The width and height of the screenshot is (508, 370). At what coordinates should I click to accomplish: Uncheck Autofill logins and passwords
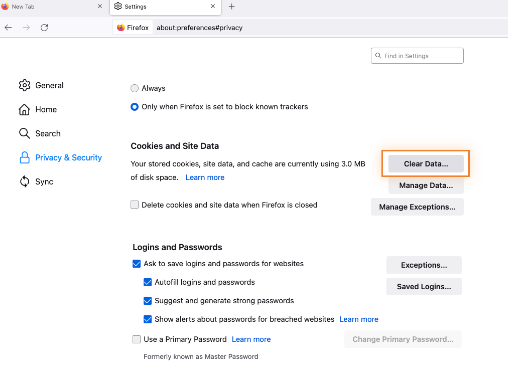tap(148, 282)
